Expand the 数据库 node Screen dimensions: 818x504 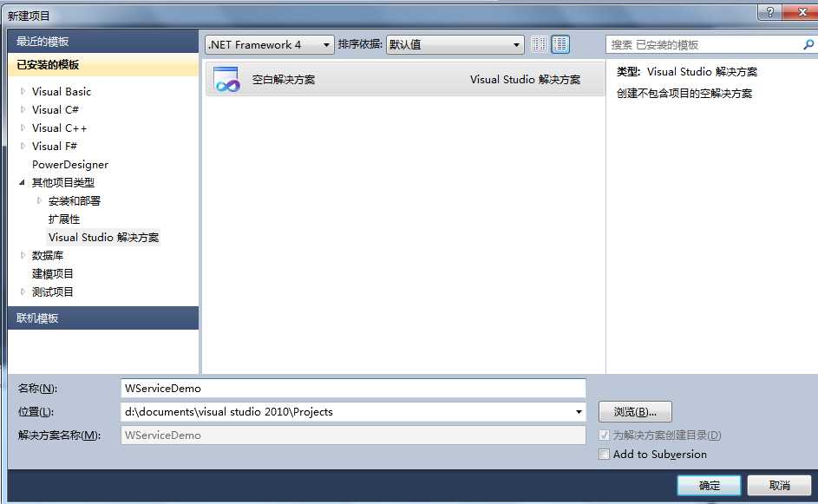(23, 255)
